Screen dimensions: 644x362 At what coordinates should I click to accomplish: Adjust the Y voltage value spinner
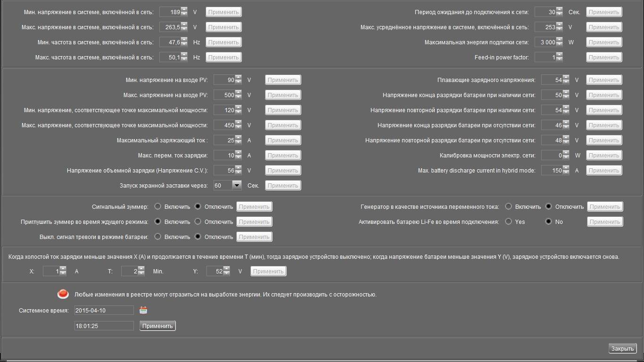[227, 271]
